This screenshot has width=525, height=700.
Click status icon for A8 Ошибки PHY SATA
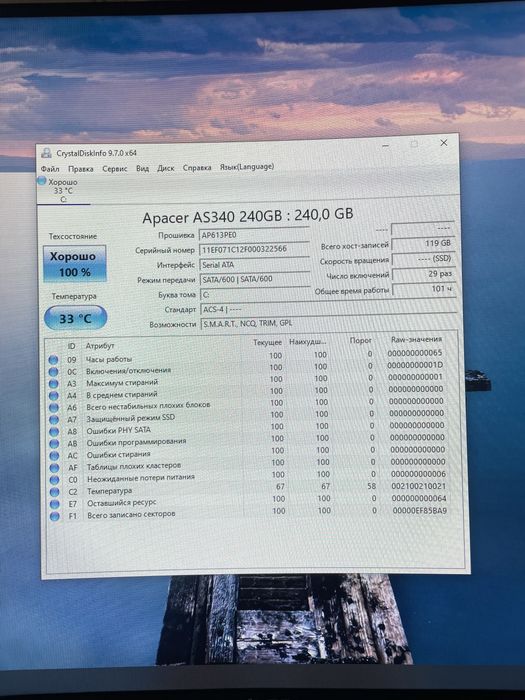54,432
